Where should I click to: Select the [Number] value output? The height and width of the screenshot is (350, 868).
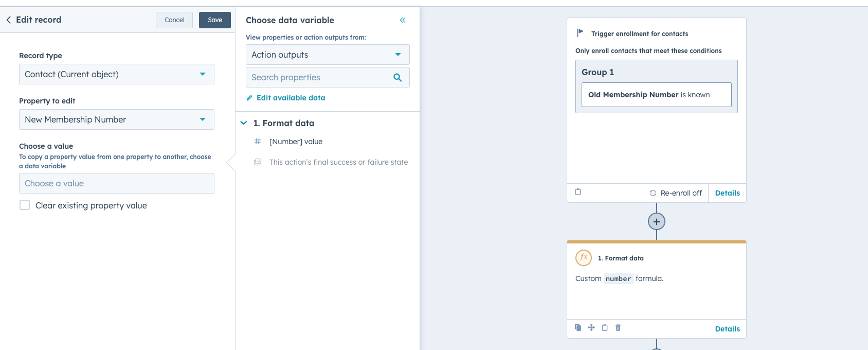(296, 142)
